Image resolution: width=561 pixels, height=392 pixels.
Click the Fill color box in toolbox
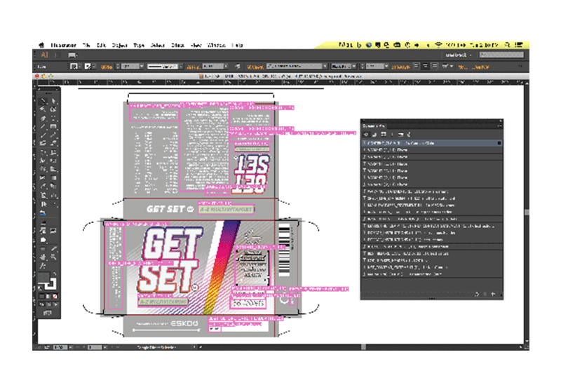click(44, 277)
